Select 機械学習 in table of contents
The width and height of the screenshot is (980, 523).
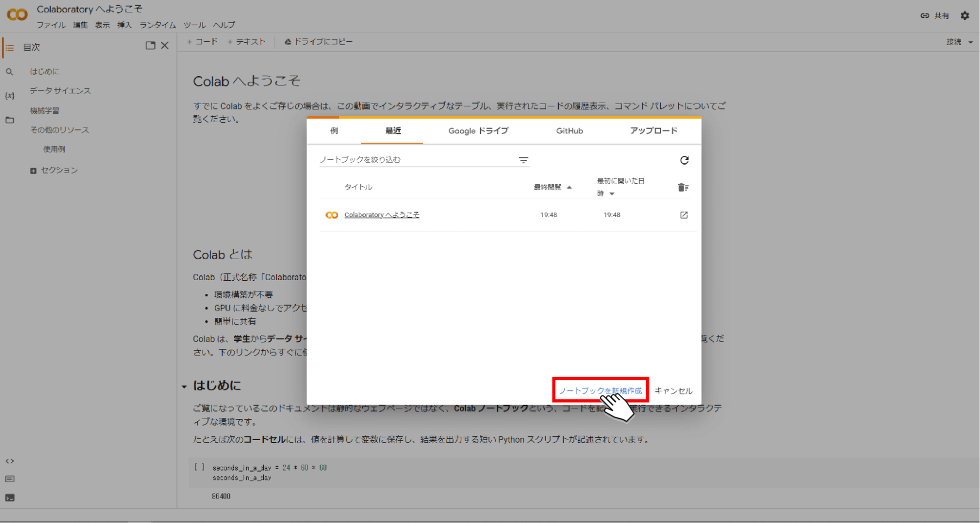44,111
